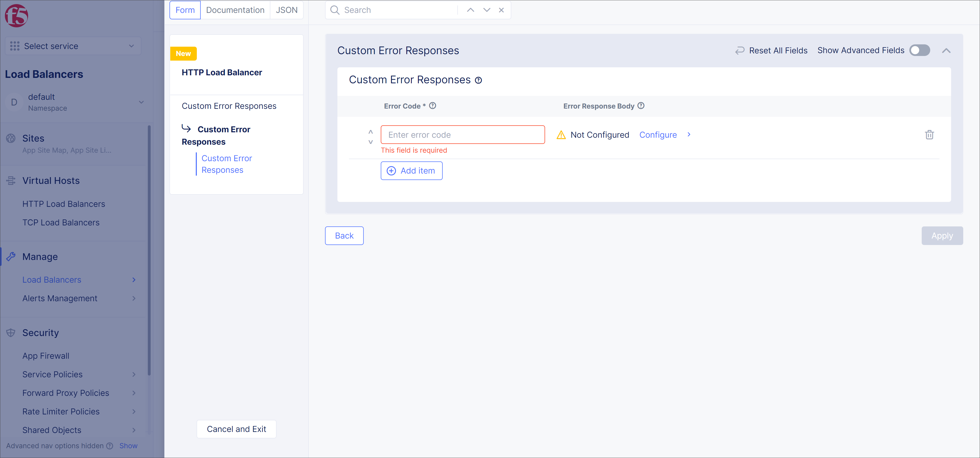This screenshot has height=458, width=980.
Task: Click the F5 logo in the top corner
Action: [x=16, y=15]
